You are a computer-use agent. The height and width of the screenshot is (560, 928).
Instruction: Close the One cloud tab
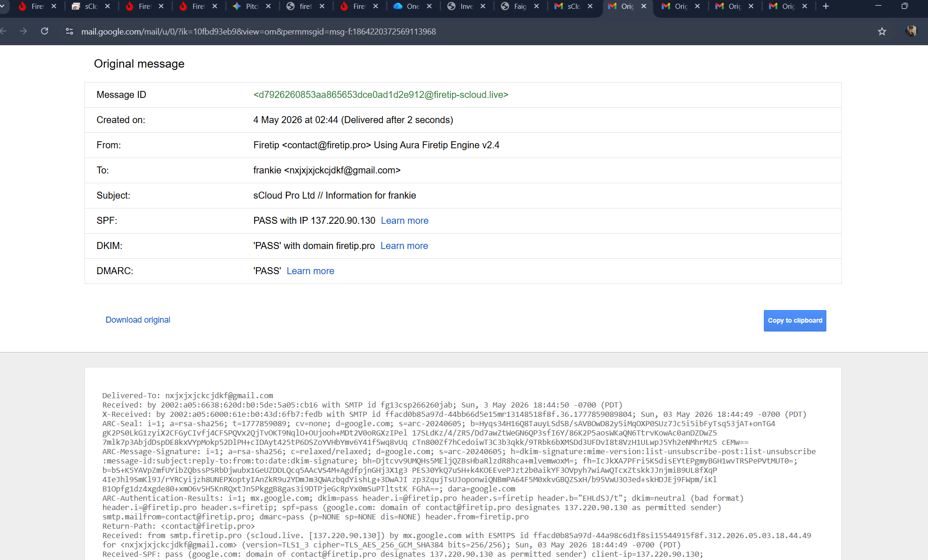[429, 7]
